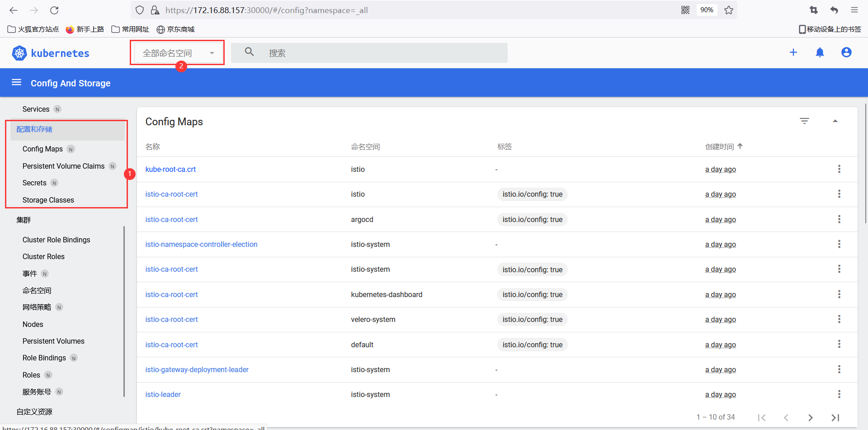Image resolution: width=868 pixels, height=430 pixels.
Task: Go to first page of results
Action: click(x=762, y=417)
